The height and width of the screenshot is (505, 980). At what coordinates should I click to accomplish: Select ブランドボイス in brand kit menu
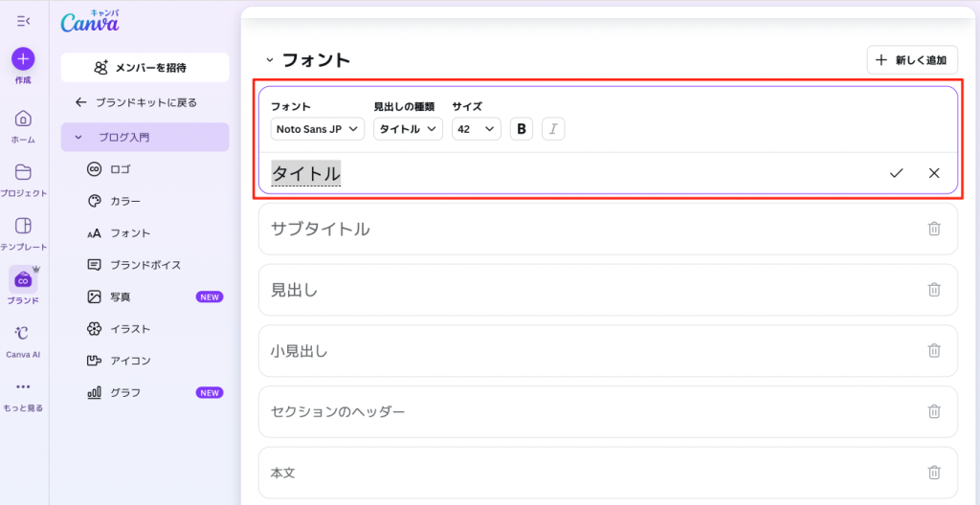click(x=145, y=264)
